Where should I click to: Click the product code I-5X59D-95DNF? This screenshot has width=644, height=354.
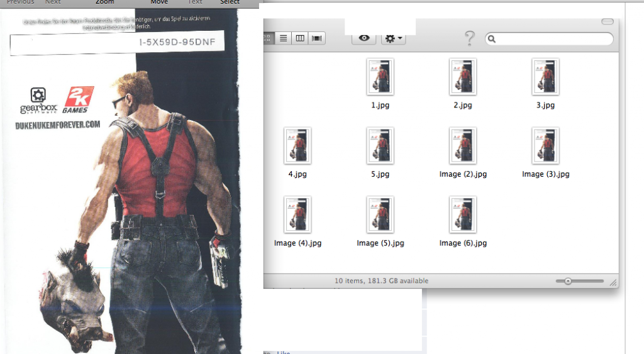click(x=177, y=42)
